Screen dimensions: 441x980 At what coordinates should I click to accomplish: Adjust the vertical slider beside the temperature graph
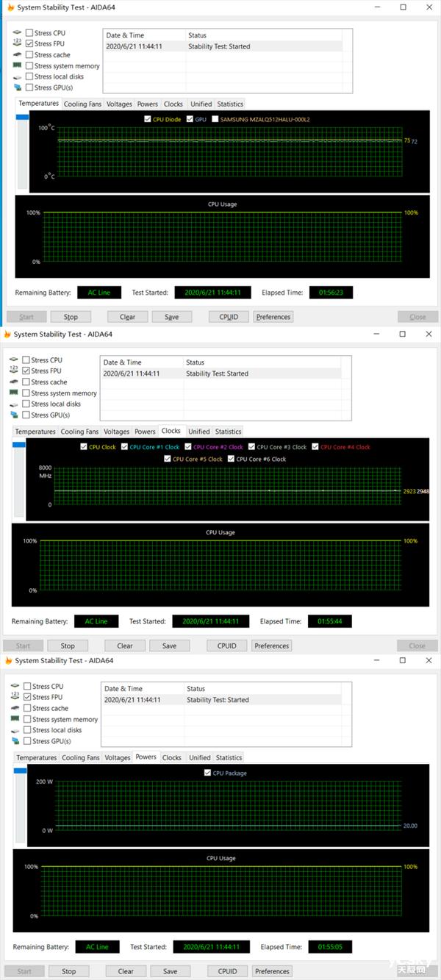(22, 118)
